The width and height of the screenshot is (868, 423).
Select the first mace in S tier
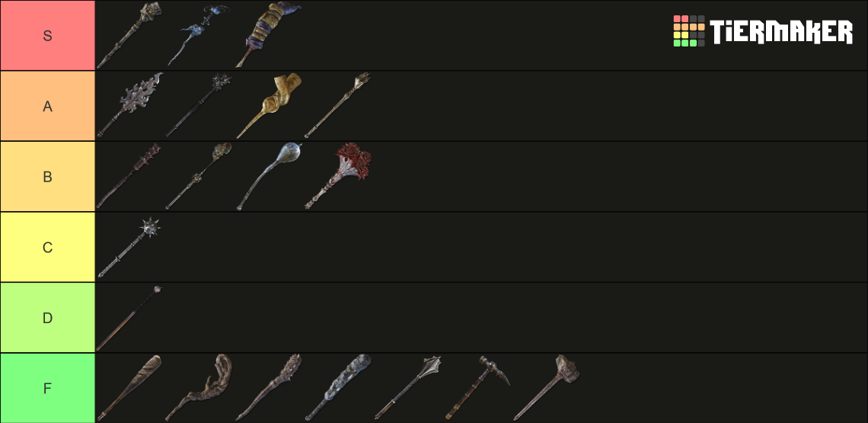pyautogui.click(x=129, y=36)
